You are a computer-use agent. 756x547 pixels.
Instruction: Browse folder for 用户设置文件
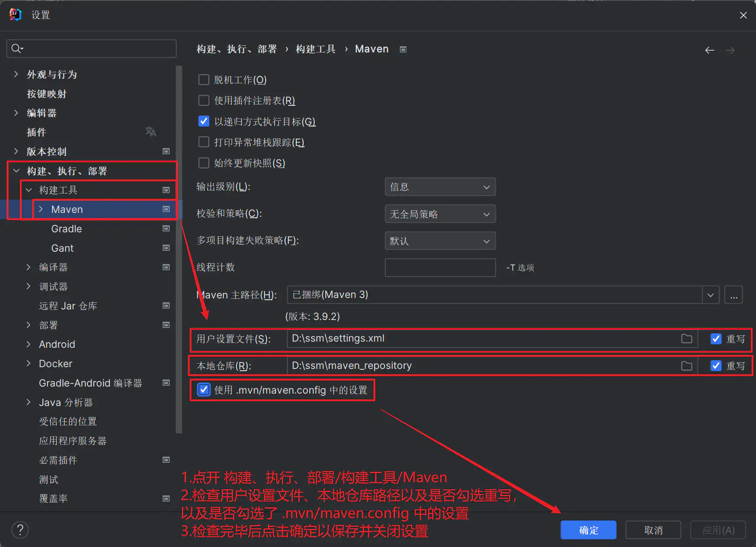click(687, 339)
